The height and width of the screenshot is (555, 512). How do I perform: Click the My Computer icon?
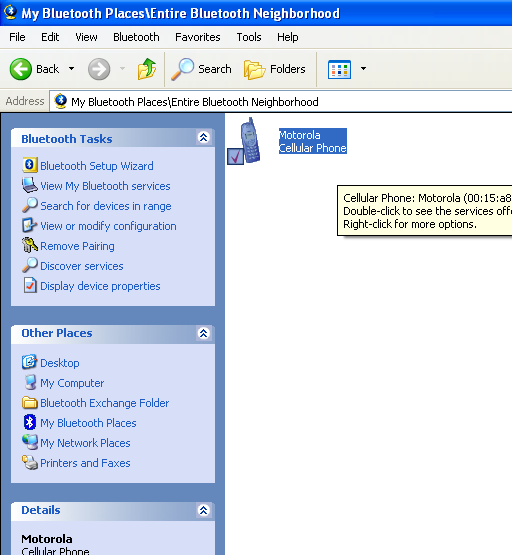tap(30, 382)
